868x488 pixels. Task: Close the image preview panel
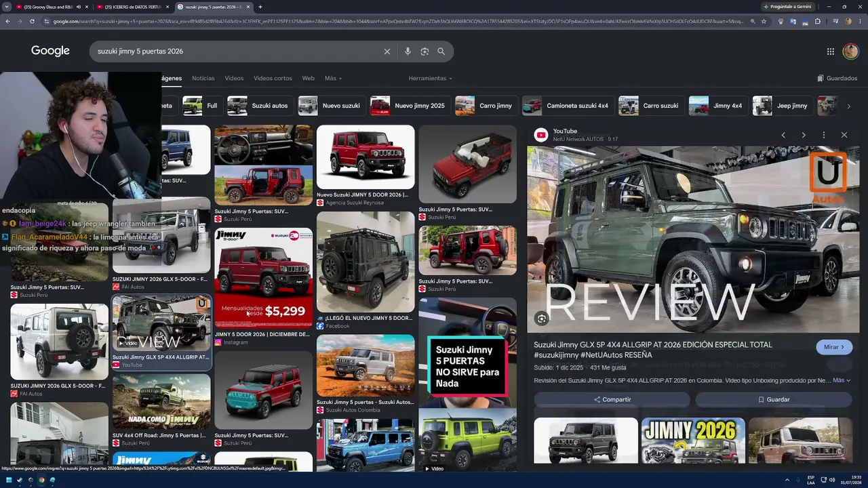[844, 135]
